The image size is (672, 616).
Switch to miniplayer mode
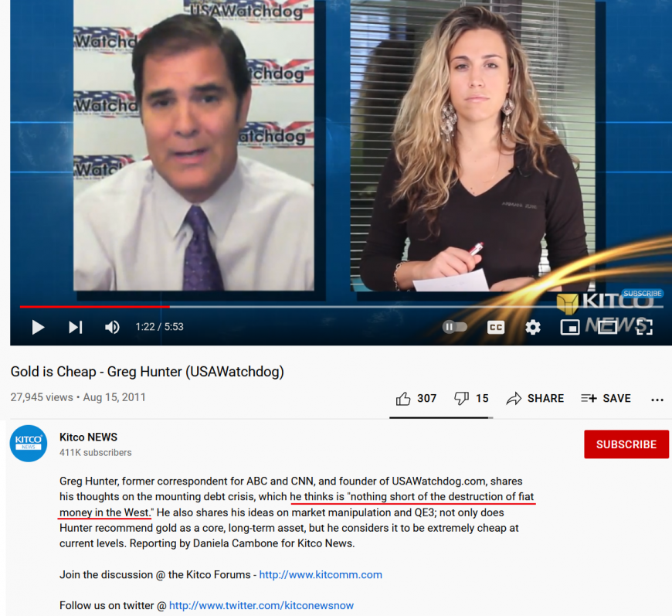tap(570, 327)
